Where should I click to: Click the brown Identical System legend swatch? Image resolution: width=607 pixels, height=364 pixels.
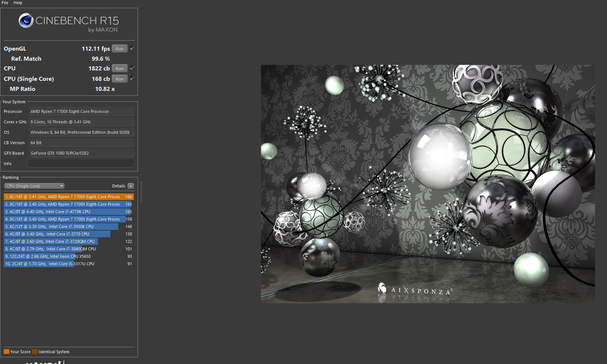(35, 352)
